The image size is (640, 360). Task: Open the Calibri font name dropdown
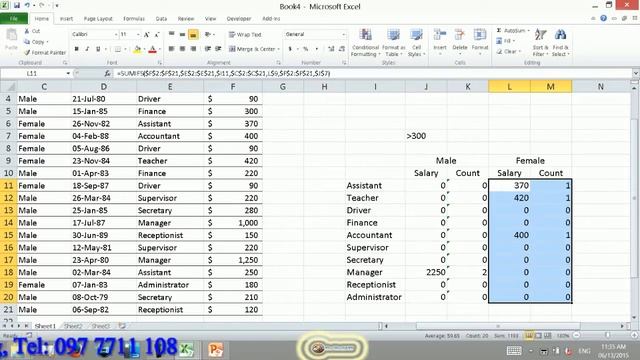(x=116, y=35)
